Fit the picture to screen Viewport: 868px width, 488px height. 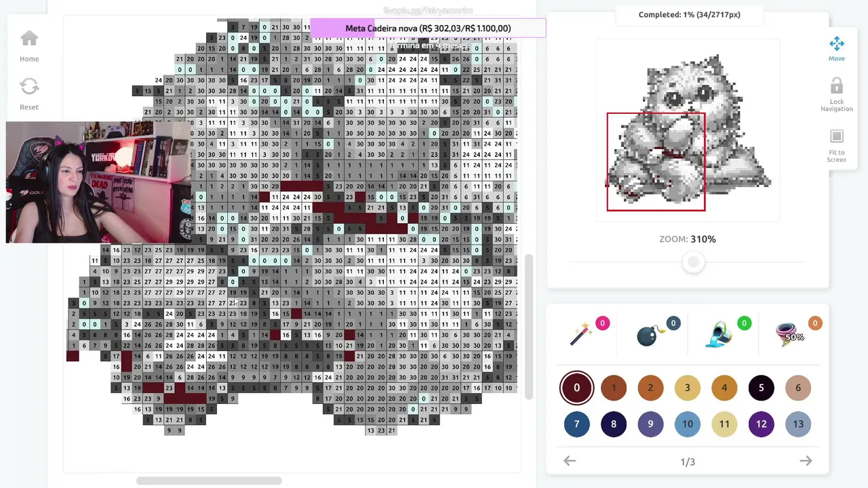point(836,146)
